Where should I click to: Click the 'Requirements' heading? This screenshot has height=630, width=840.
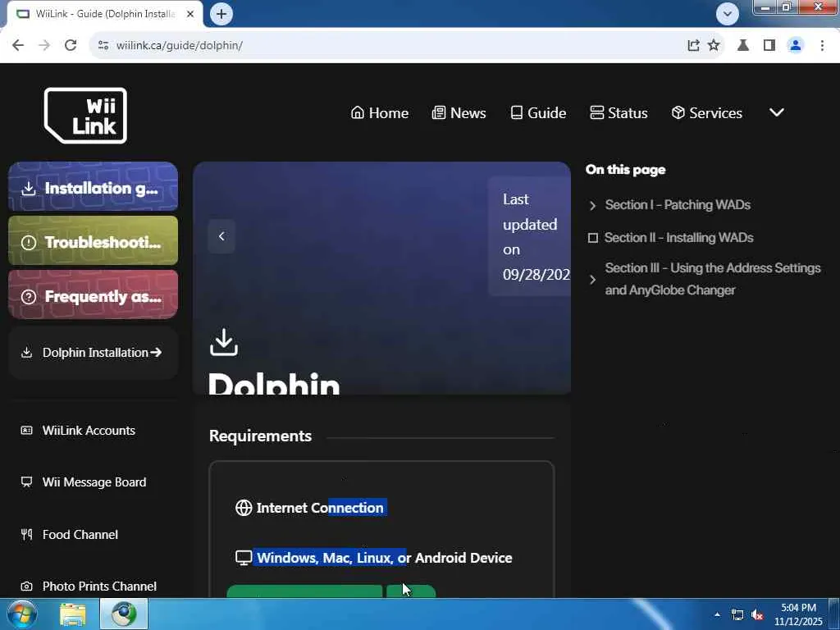point(260,436)
